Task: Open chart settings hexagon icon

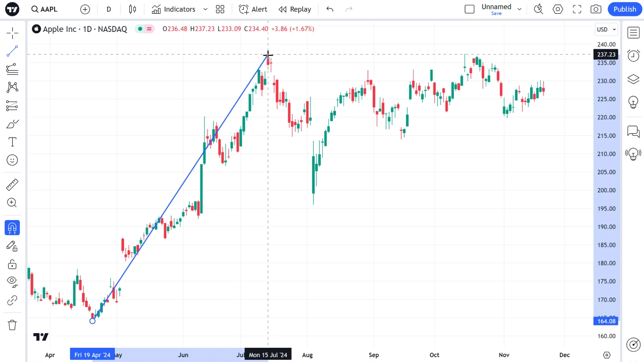Action: click(x=558, y=9)
